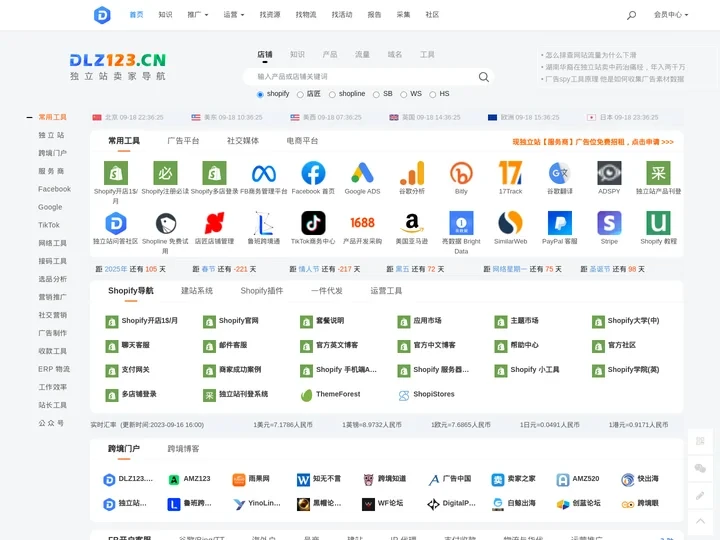Switch to the 建站系统 tab
The width and height of the screenshot is (720, 540).
(x=197, y=291)
